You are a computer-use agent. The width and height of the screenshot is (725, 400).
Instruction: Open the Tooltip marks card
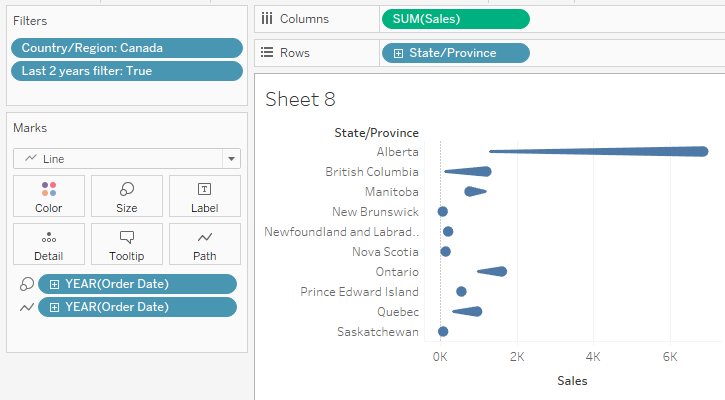tap(127, 244)
